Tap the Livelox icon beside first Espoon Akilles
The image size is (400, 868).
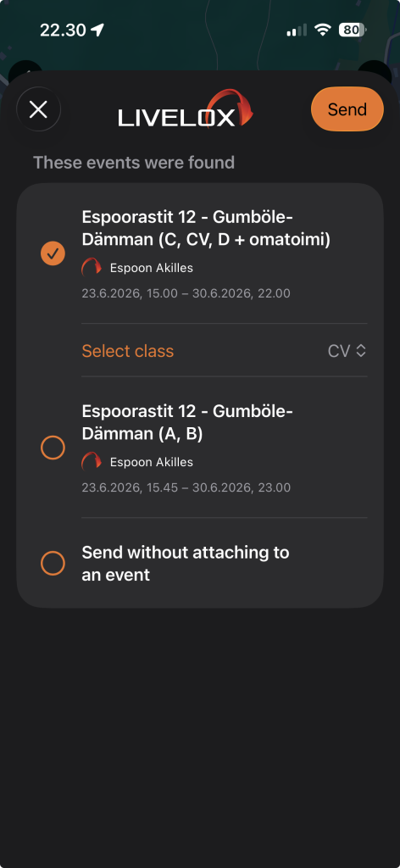pyautogui.click(x=92, y=268)
